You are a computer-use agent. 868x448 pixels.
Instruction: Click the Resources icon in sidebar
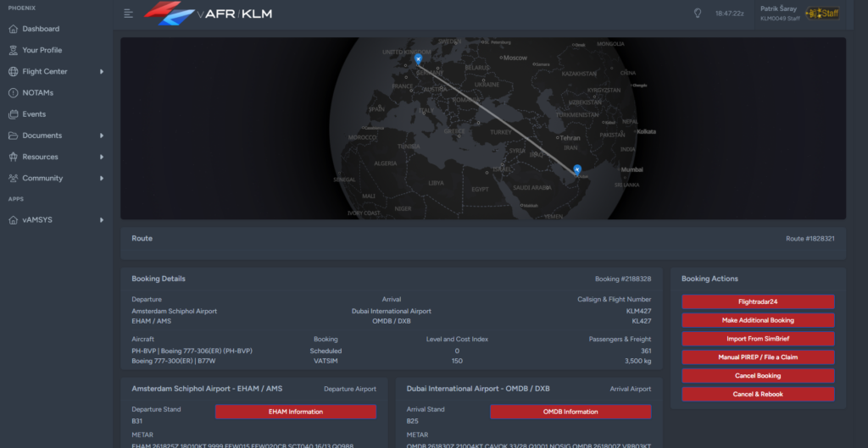point(14,157)
